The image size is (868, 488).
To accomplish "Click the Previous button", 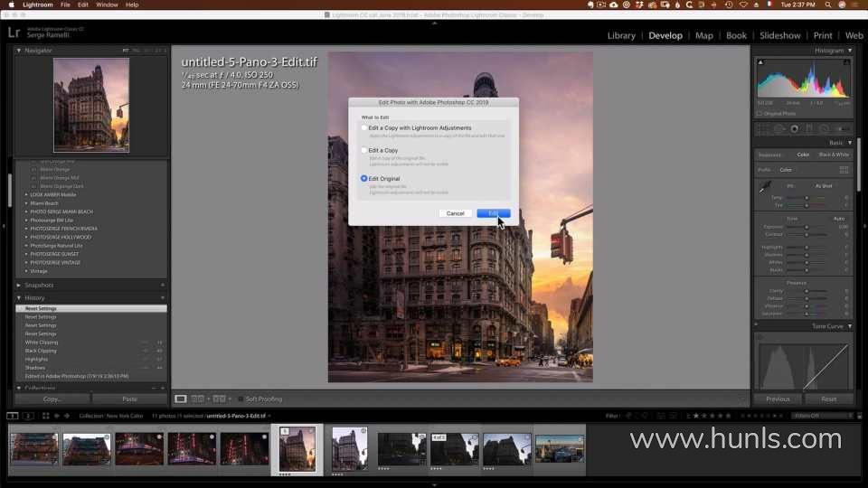I will [x=778, y=399].
